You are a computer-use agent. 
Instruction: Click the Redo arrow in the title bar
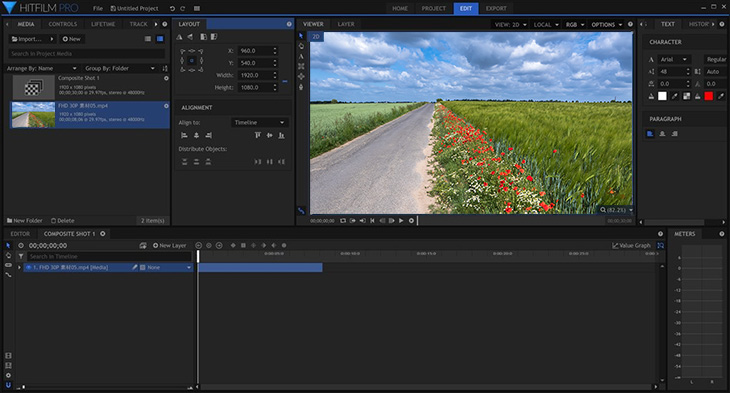(182, 8)
